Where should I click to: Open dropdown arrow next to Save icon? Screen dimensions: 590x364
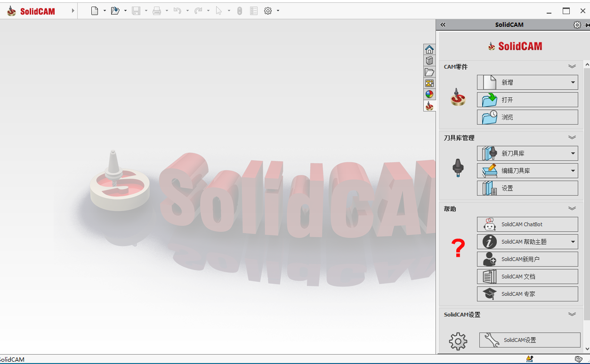click(x=146, y=11)
